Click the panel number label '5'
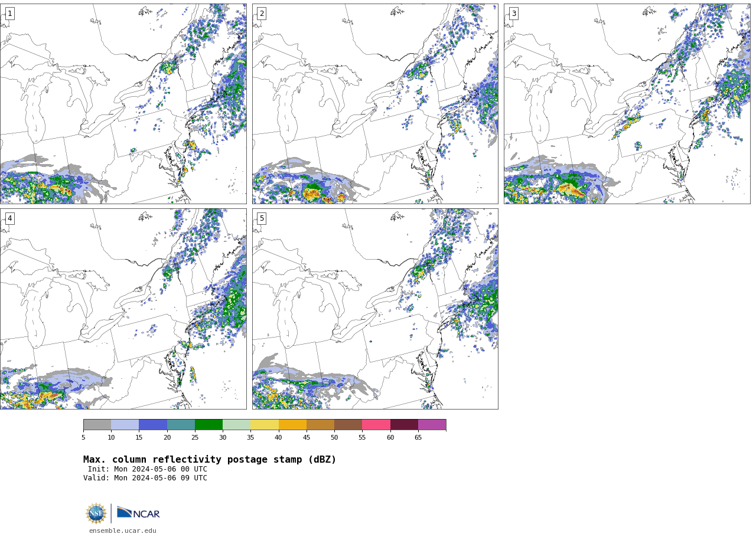The image size is (756, 537). 262,218
